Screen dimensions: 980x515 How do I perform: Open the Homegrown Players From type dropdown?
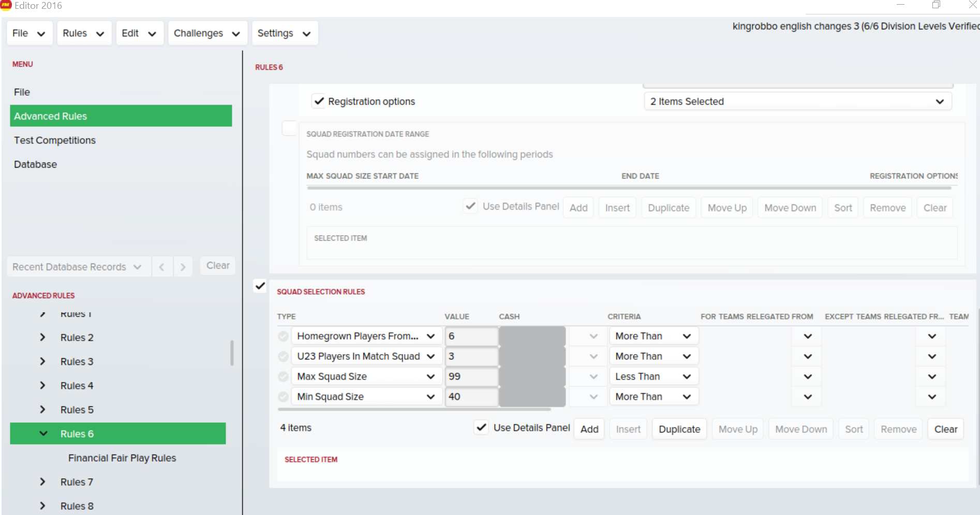(367, 336)
